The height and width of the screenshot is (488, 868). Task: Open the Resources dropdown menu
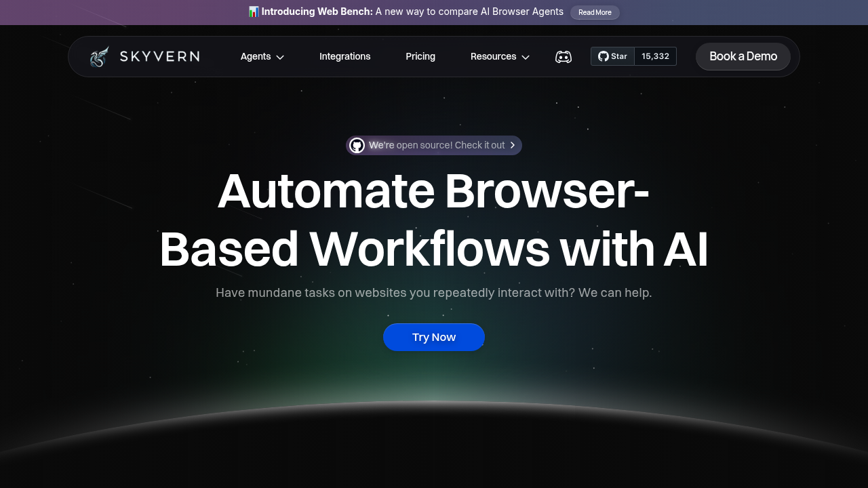pos(494,56)
